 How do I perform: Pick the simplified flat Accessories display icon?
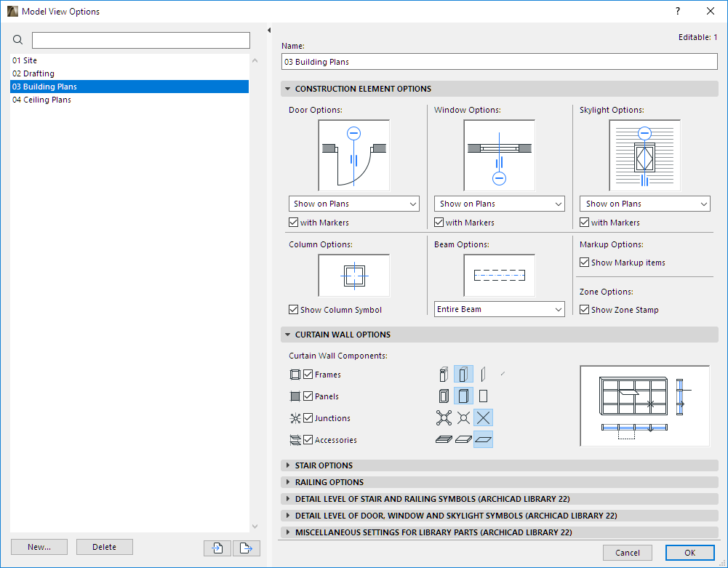[483, 439]
